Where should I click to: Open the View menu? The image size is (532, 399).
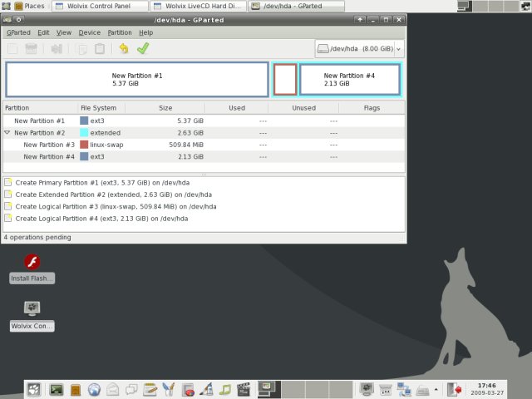tap(64, 32)
